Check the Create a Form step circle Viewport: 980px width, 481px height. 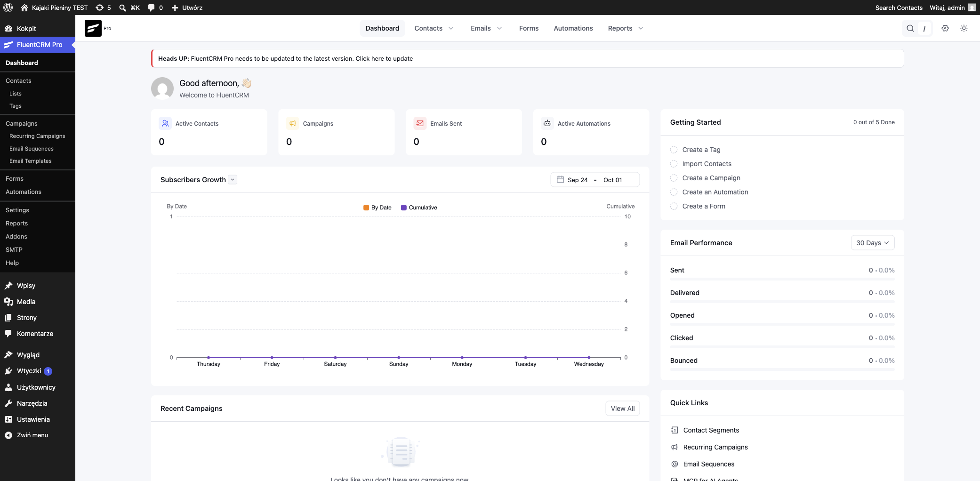674,206
